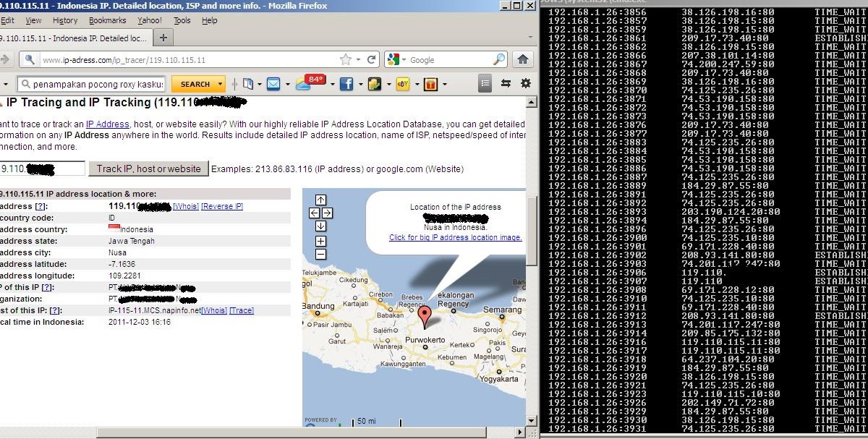
Task: Open the Tools menu
Action: click(182, 20)
